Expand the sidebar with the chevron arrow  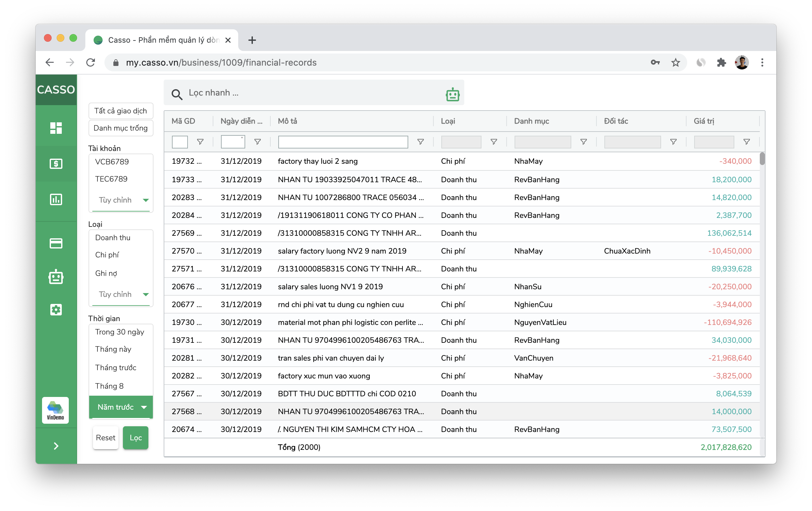pyautogui.click(x=56, y=446)
